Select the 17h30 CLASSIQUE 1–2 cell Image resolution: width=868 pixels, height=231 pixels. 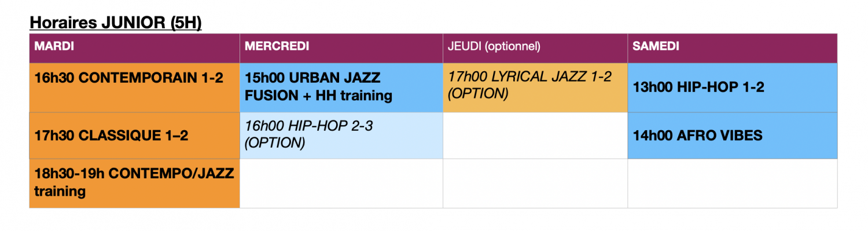pos(134,135)
